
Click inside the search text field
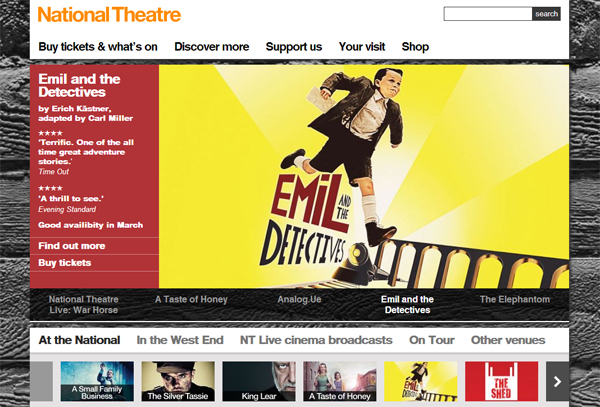[x=488, y=14]
